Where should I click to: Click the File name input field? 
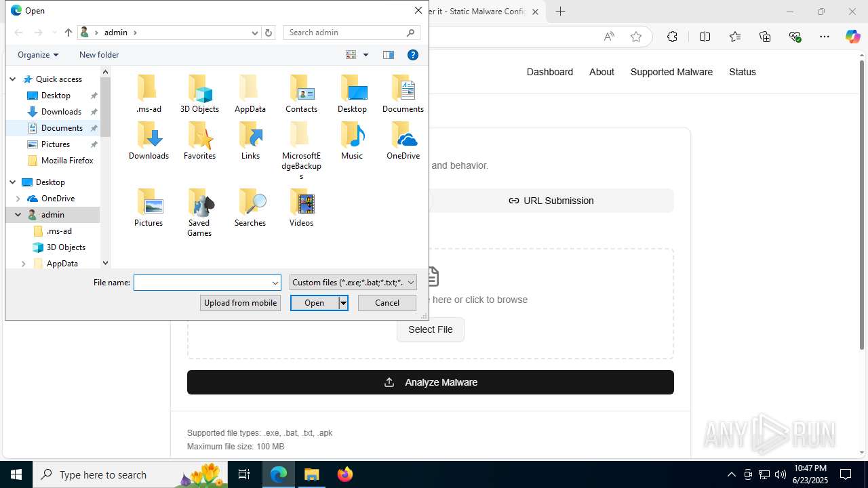point(202,283)
